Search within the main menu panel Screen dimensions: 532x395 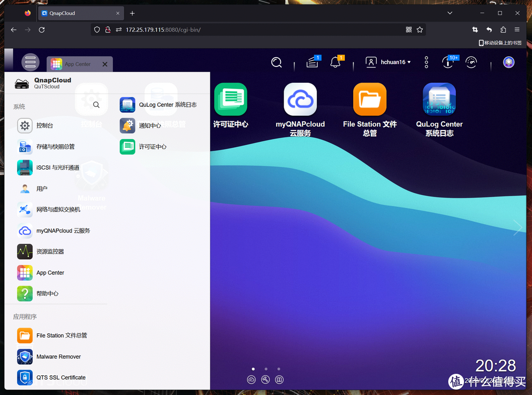(97, 105)
